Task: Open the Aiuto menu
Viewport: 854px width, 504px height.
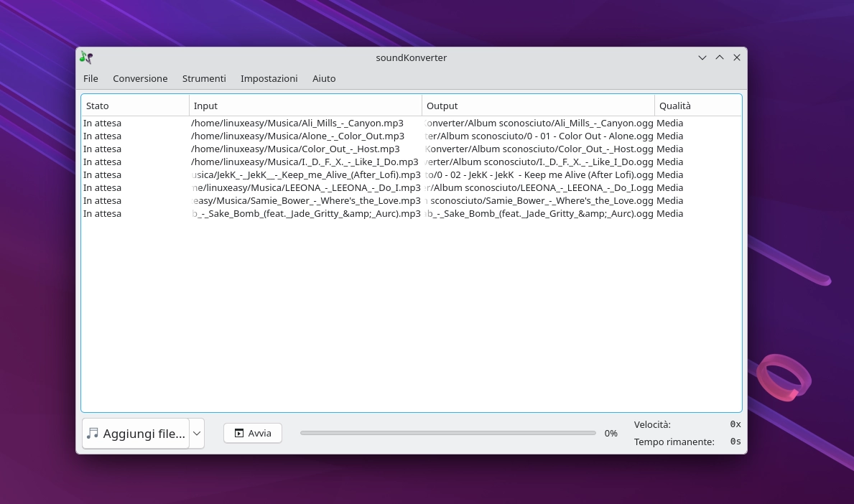Action: tap(324, 79)
